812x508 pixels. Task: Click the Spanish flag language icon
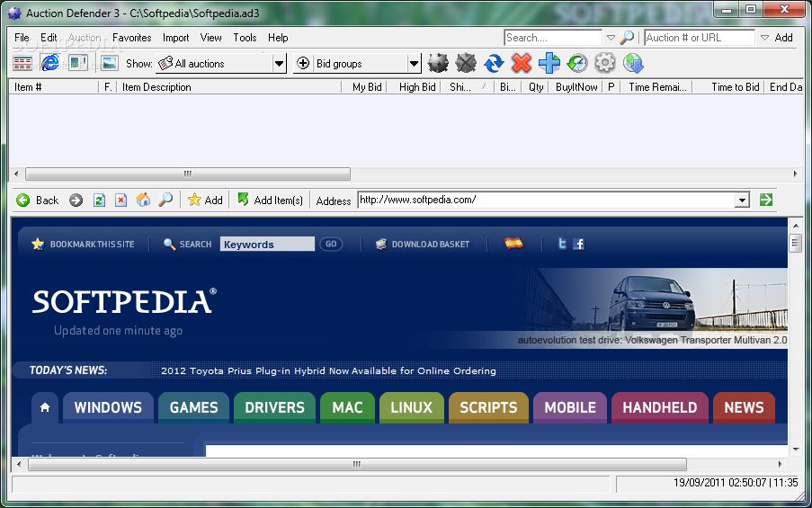click(x=513, y=244)
